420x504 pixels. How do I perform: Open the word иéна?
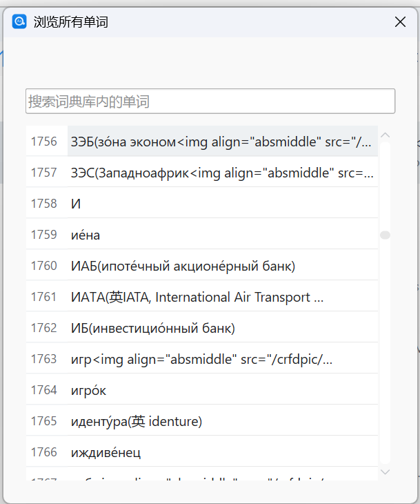[x=223, y=235]
